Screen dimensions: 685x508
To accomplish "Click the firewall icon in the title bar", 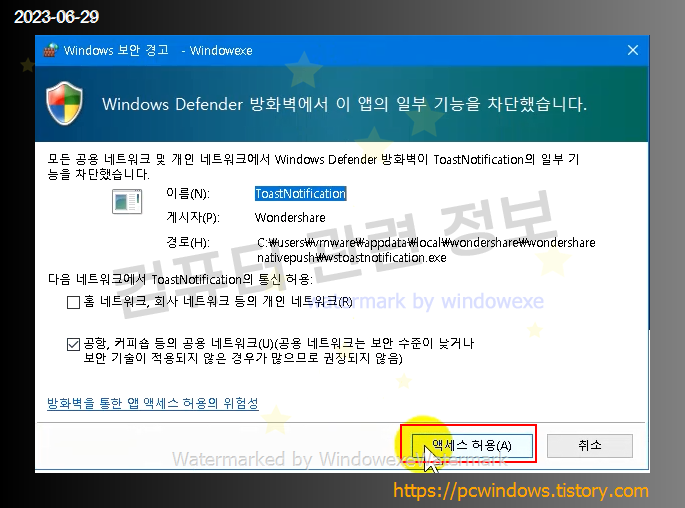I will click(x=50, y=50).
